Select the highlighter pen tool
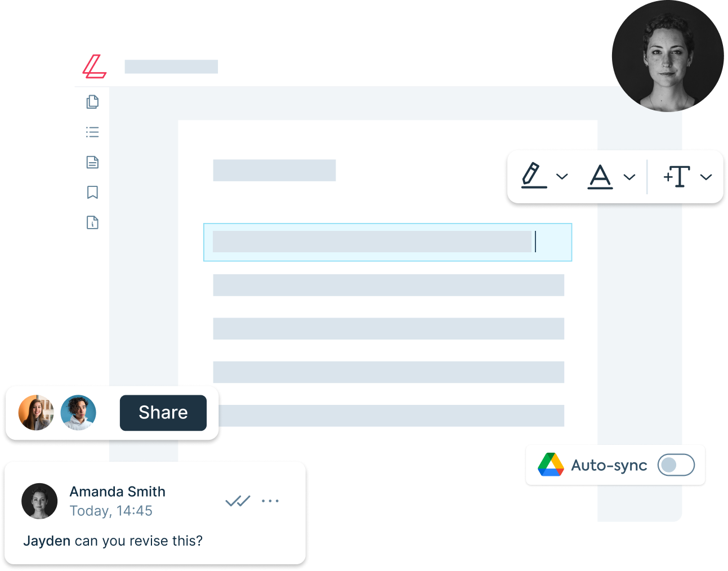This screenshot has width=728, height=571. pos(534,176)
